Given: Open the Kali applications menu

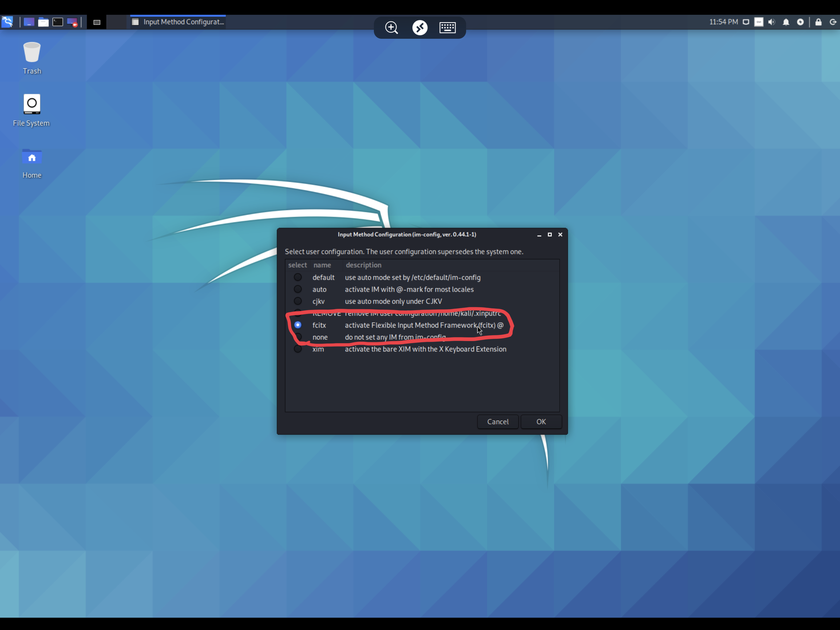Looking at the screenshot, I should tap(7, 22).
